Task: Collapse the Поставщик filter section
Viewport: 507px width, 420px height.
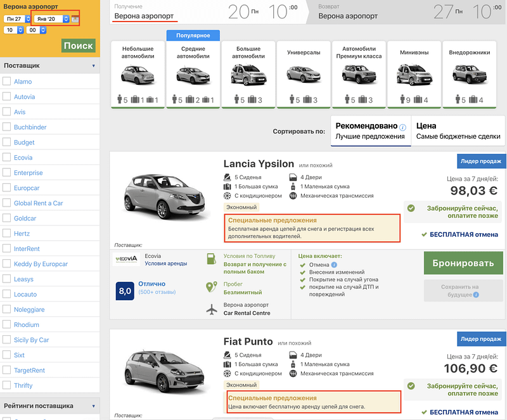Action: pos(94,65)
